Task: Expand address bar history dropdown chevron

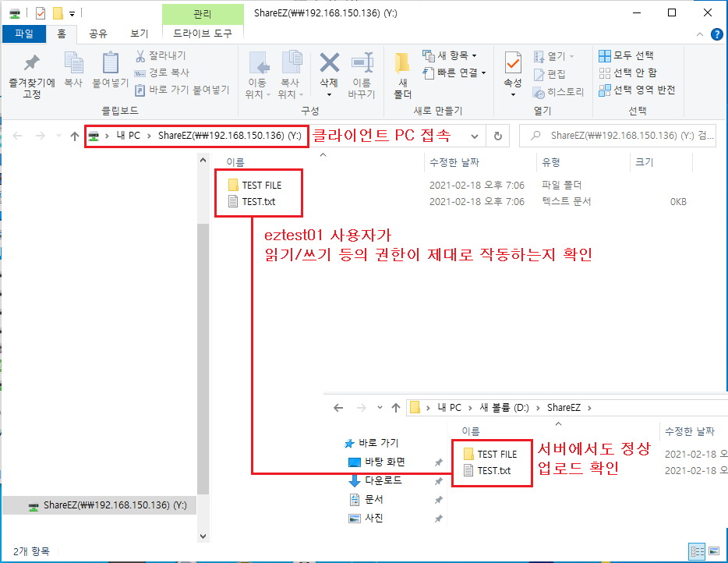Action: pyautogui.click(x=475, y=136)
